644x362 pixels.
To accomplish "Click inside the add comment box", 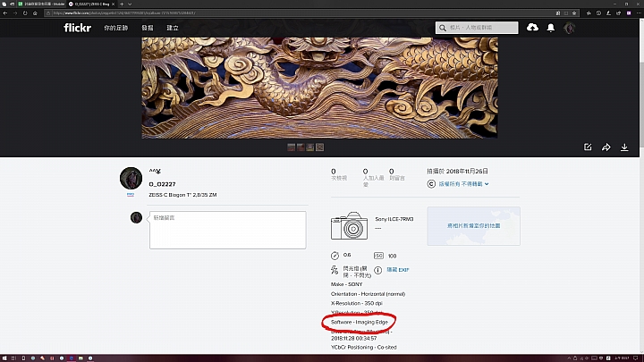I will pyautogui.click(x=227, y=230).
